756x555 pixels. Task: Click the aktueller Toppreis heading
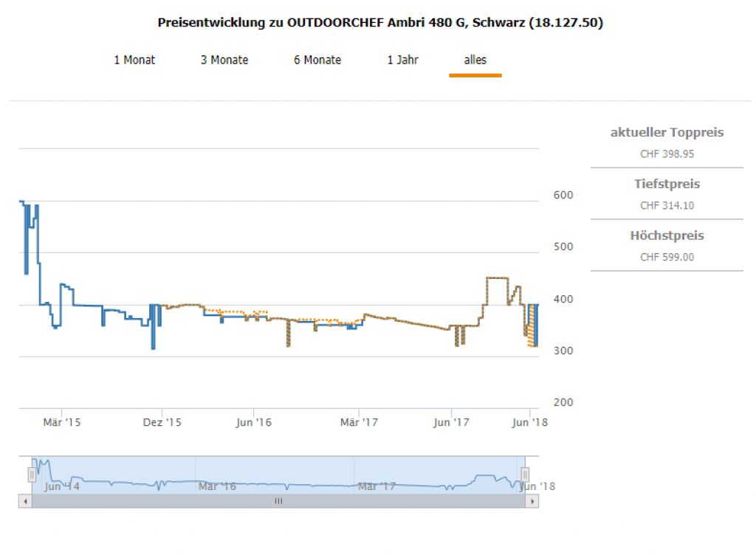coord(667,133)
